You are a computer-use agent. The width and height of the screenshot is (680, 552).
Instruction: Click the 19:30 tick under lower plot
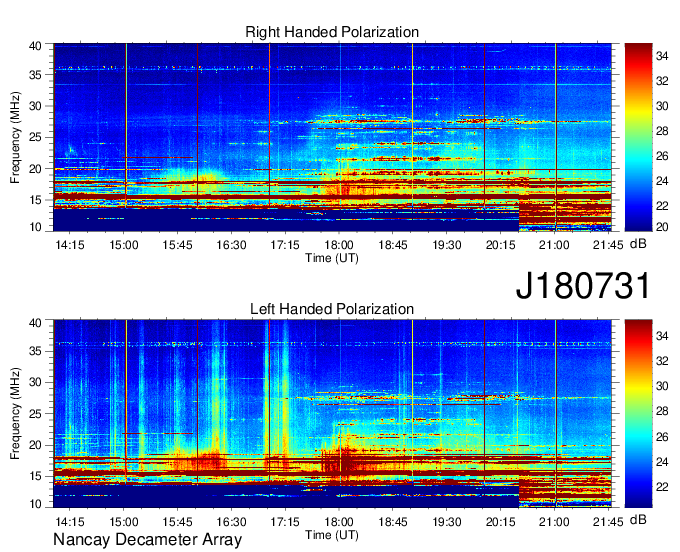point(447,521)
